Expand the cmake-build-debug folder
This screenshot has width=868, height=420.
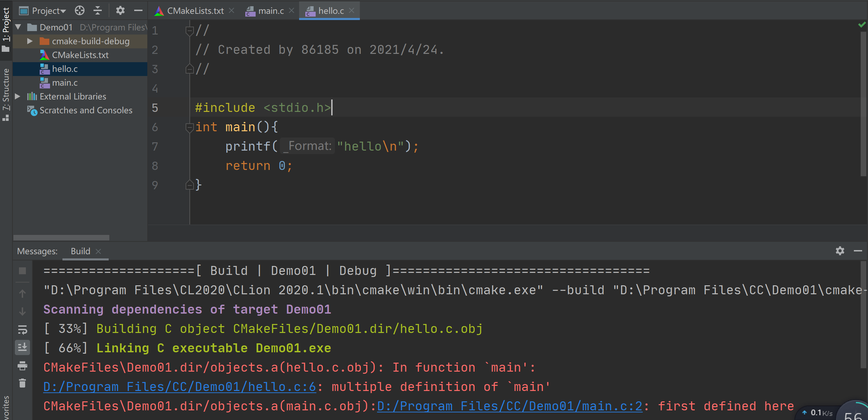tap(30, 41)
